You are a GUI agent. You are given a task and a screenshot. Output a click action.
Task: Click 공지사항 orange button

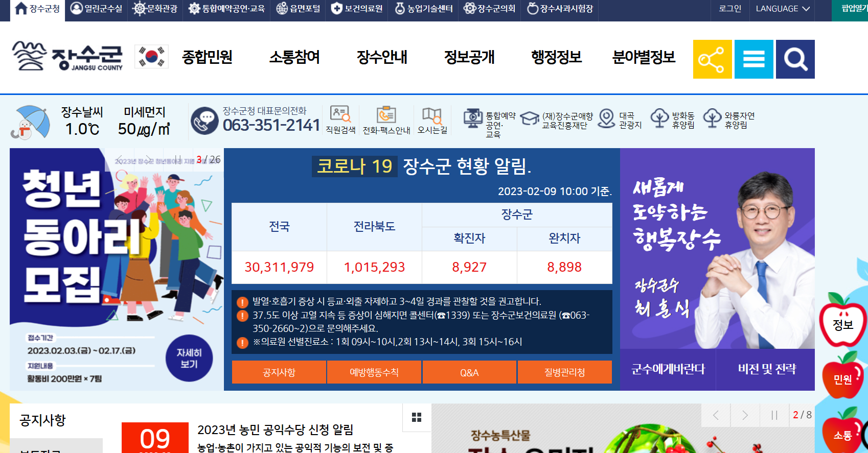[x=279, y=372]
